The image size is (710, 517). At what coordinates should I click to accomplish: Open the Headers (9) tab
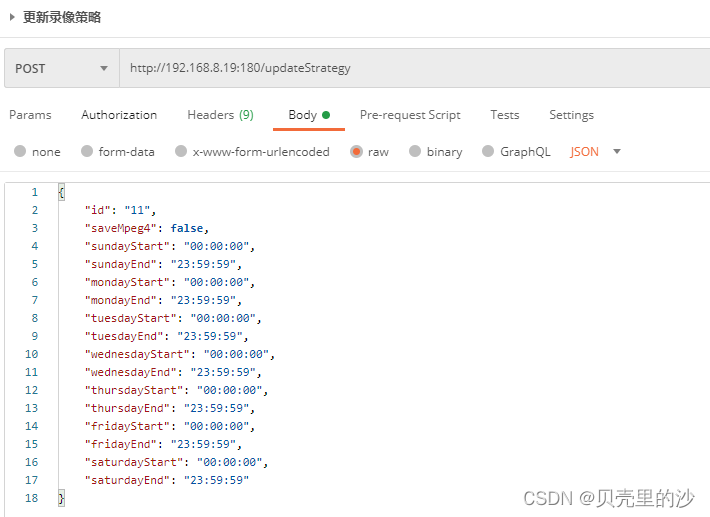click(x=221, y=115)
